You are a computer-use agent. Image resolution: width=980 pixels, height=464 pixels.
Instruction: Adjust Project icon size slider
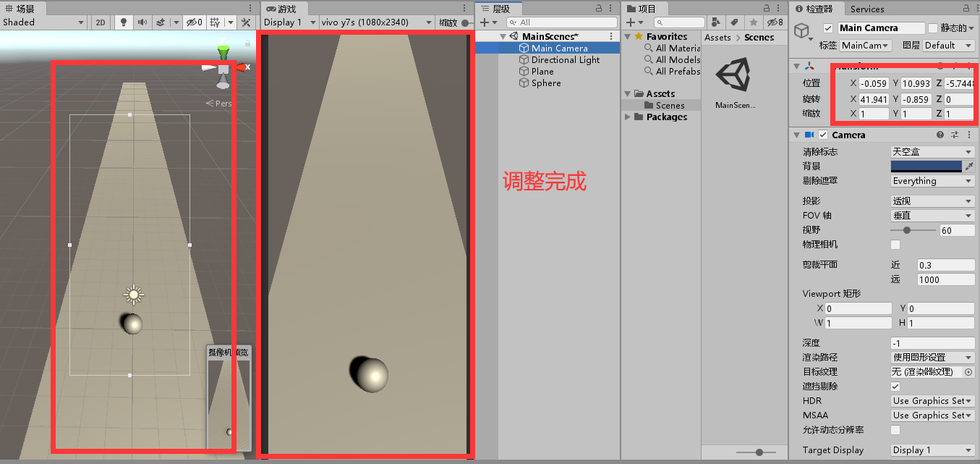(759, 452)
